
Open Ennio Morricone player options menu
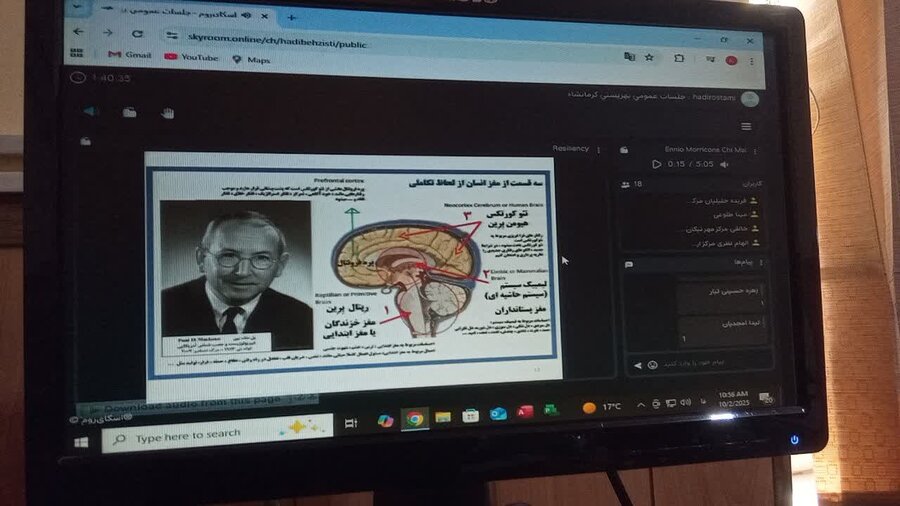click(x=755, y=151)
